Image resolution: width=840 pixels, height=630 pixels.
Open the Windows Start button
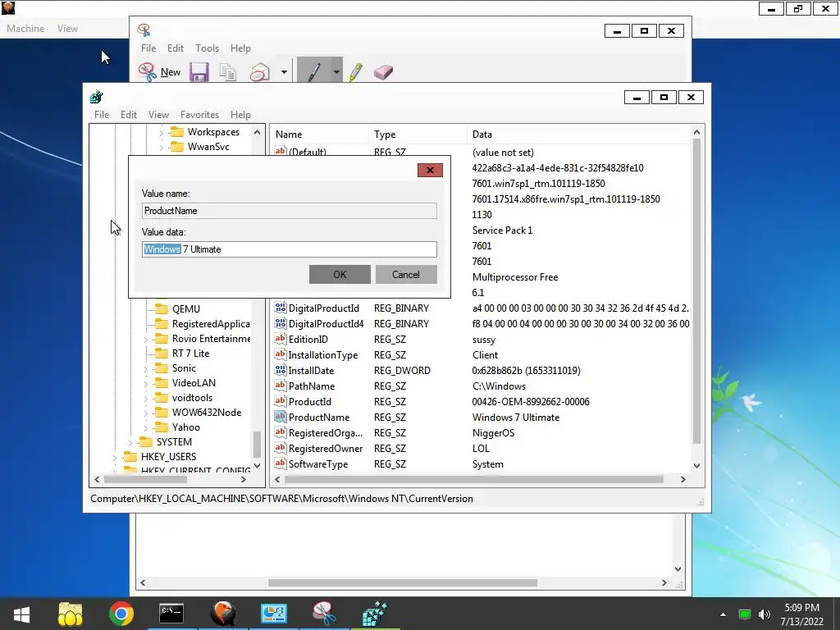pyautogui.click(x=21, y=614)
